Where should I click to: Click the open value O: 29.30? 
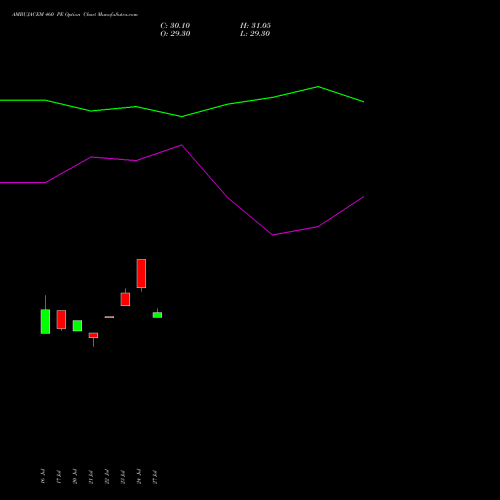[x=175, y=34]
